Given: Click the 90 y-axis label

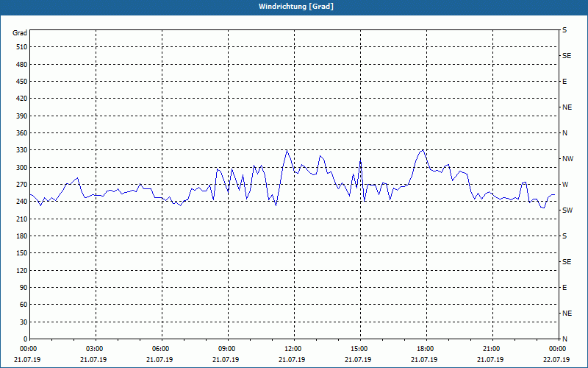Looking at the screenshot, I should [24, 288].
